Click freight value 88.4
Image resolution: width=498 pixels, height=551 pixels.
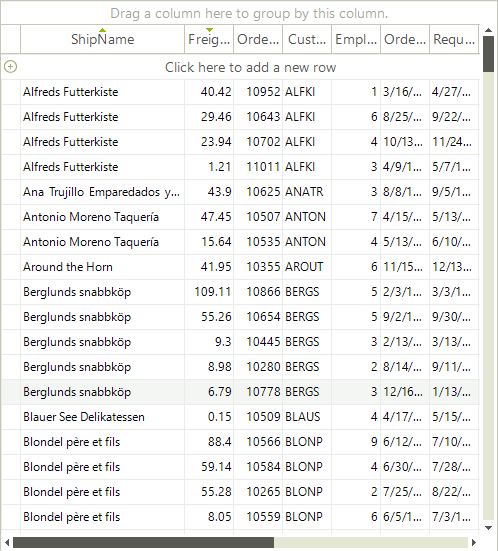coord(220,442)
